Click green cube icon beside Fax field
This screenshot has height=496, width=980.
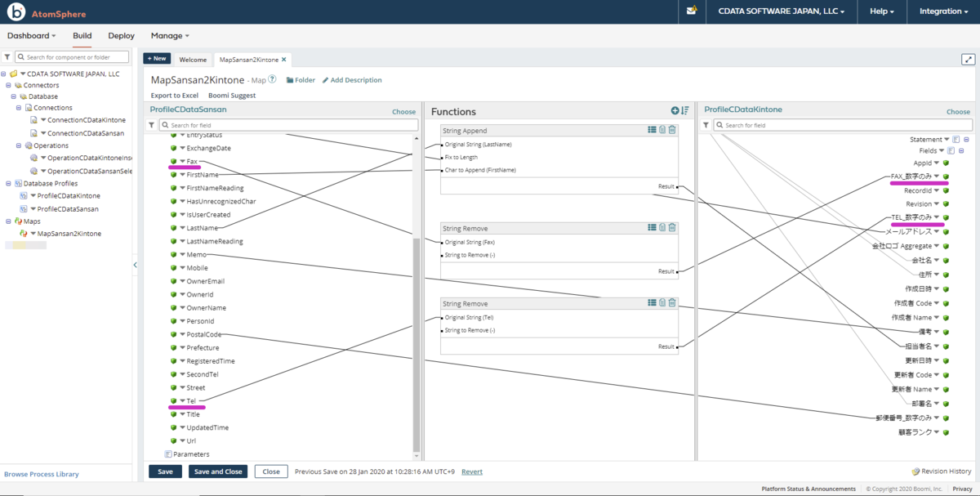(174, 161)
